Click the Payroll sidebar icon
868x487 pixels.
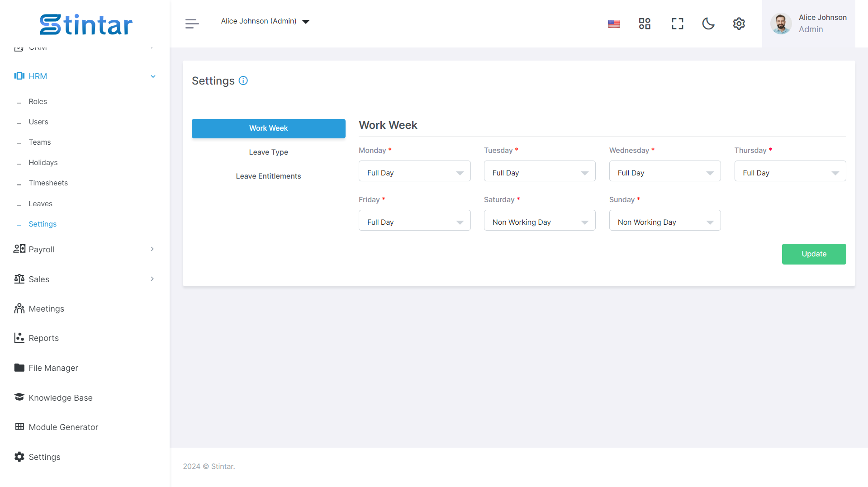click(x=19, y=249)
